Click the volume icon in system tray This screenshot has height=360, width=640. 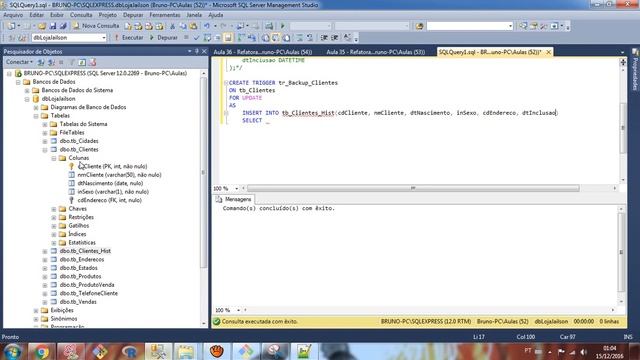pyautogui.click(x=584, y=351)
